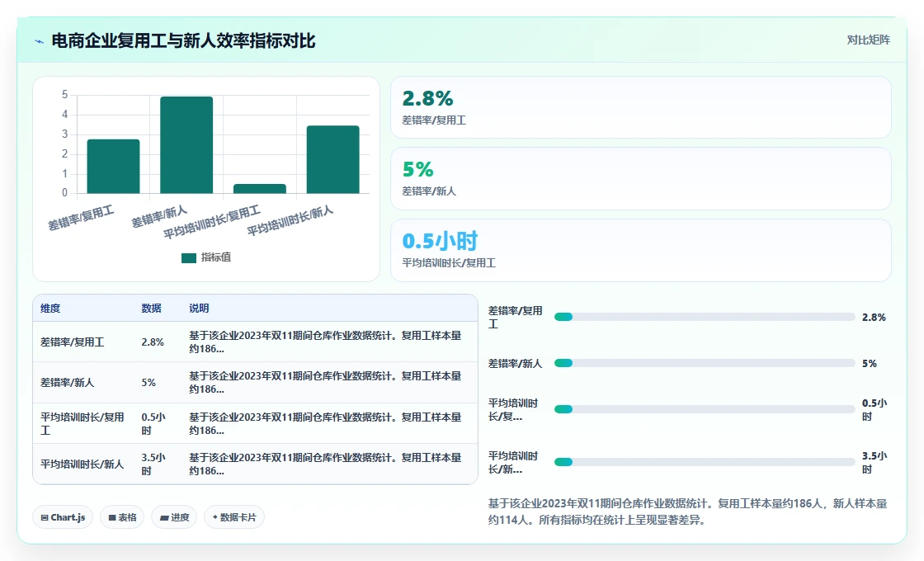Click the 差错率/新人 bar in chart
Image resolution: width=924 pixels, height=561 pixels.
[186, 145]
